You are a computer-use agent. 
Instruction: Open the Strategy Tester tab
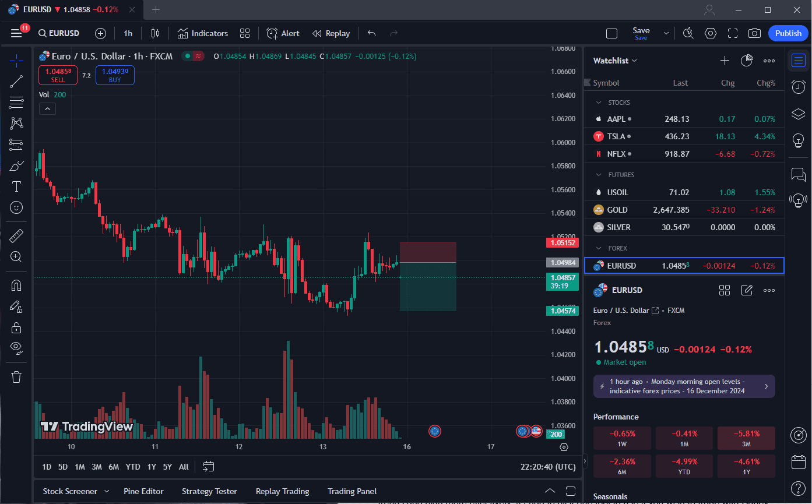pyautogui.click(x=209, y=491)
